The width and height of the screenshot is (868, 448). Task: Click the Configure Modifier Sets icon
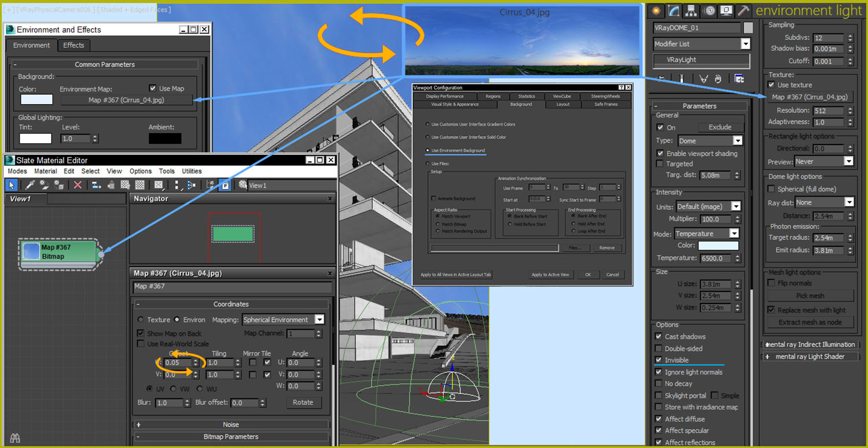(739, 79)
